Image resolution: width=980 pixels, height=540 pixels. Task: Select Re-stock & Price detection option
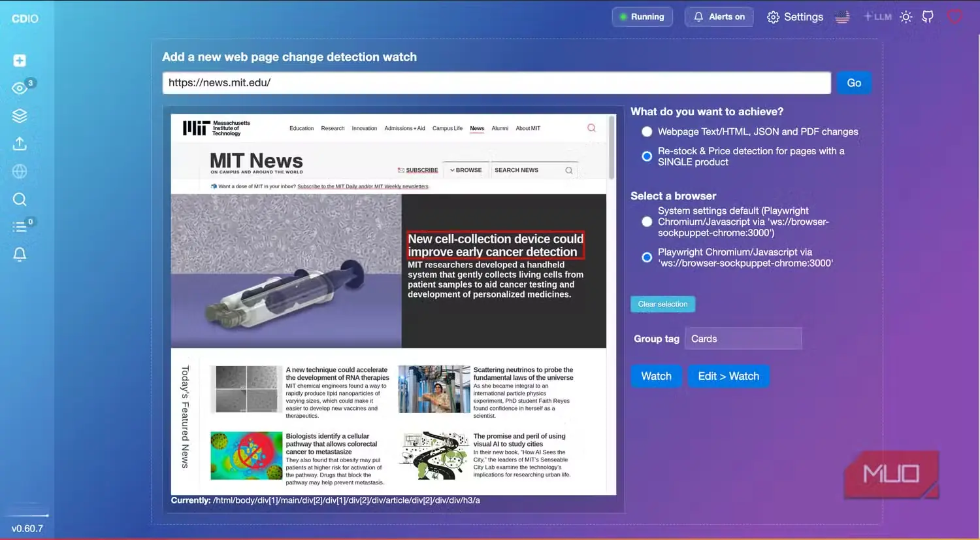pyautogui.click(x=647, y=156)
